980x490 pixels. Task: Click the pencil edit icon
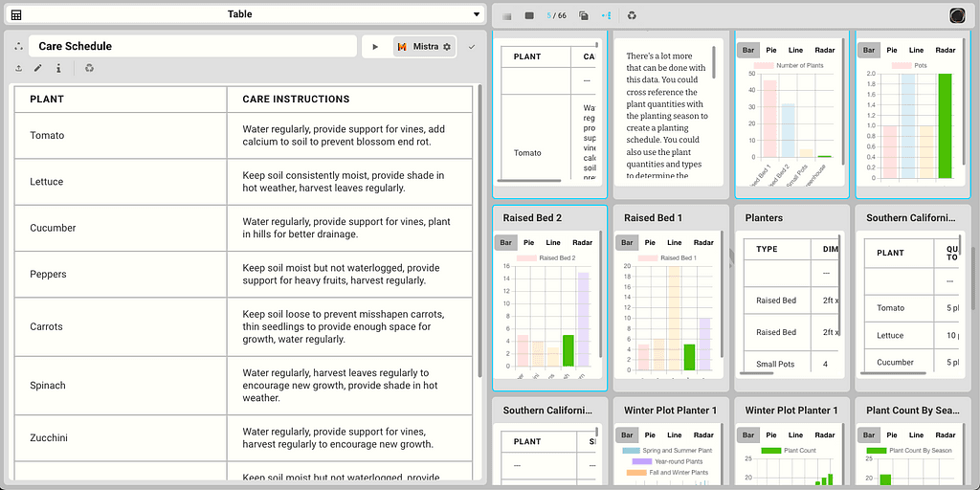[x=38, y=68]
